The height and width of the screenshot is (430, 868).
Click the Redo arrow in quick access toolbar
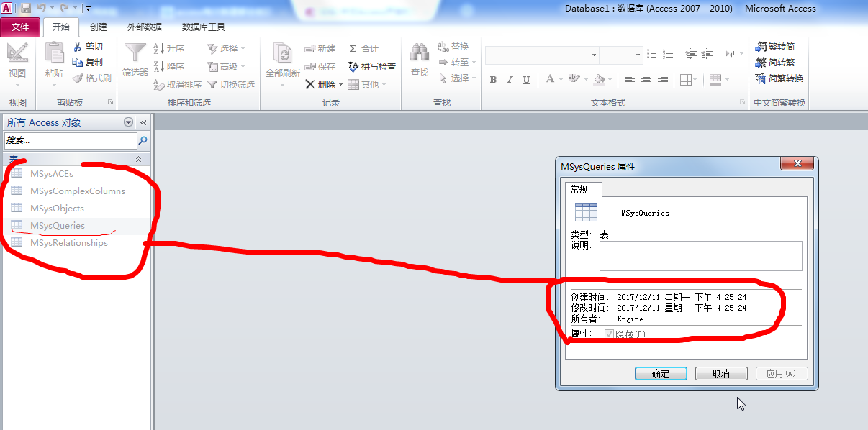64,8
